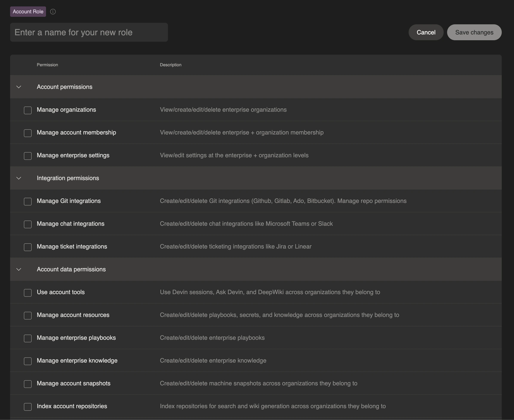Tick the Manage enterprise settings checkbox
Viewport: 514px width, 420px height.
click(28, 156)
